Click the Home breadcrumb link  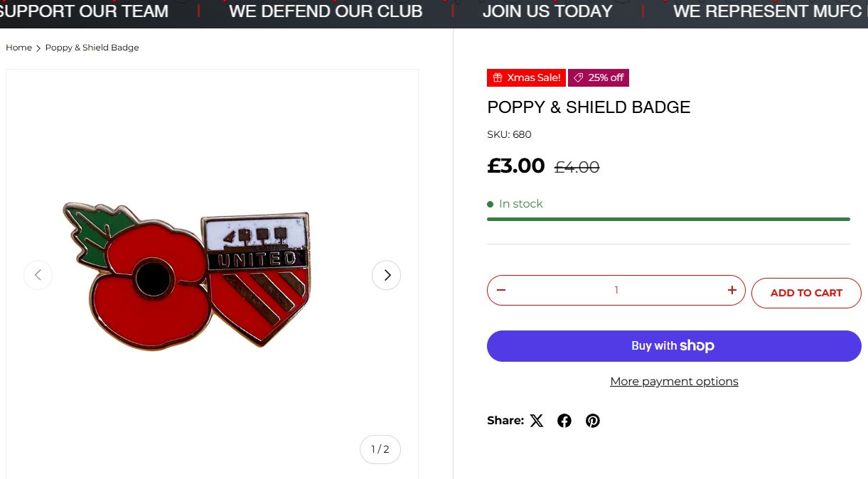18,48
